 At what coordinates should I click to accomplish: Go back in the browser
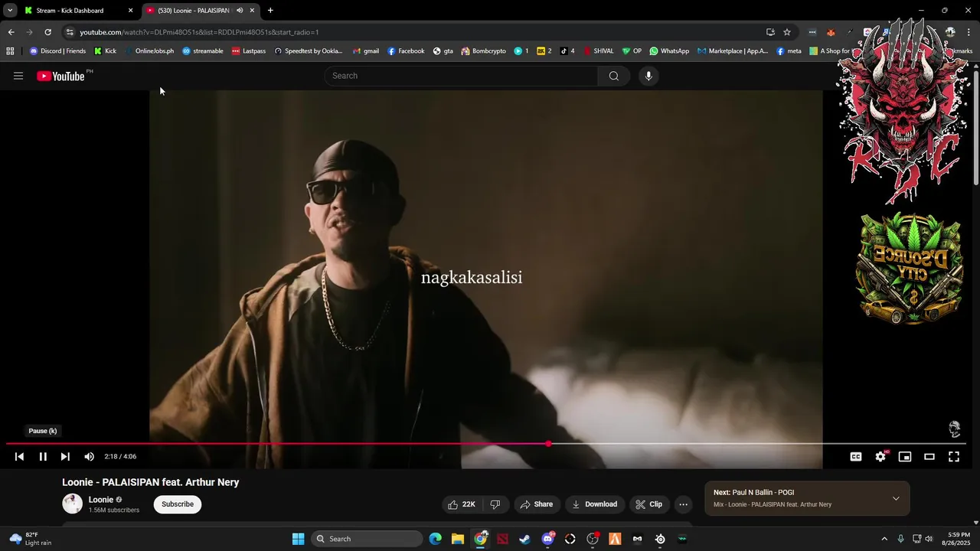pos(11,32)
